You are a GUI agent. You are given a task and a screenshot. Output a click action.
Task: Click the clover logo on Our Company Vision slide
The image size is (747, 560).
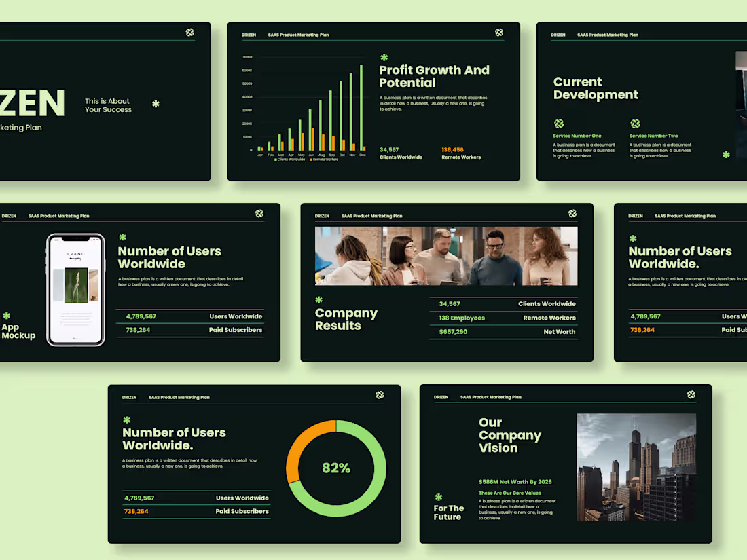691,394
